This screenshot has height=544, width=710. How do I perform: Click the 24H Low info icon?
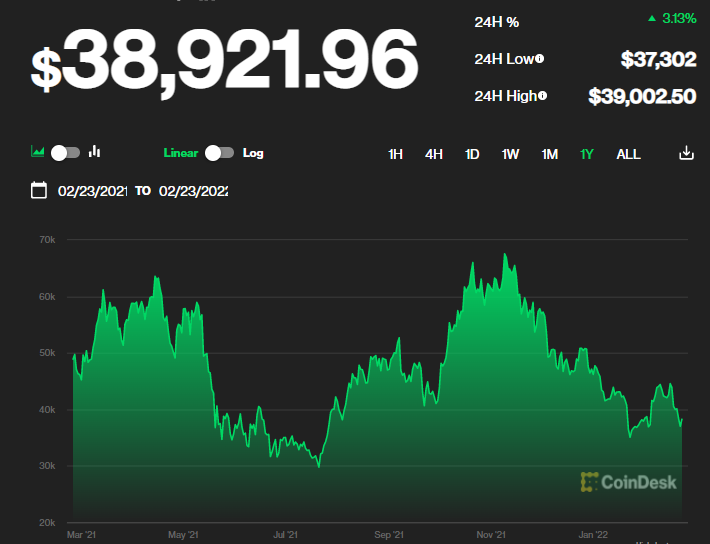pos(539,58)
